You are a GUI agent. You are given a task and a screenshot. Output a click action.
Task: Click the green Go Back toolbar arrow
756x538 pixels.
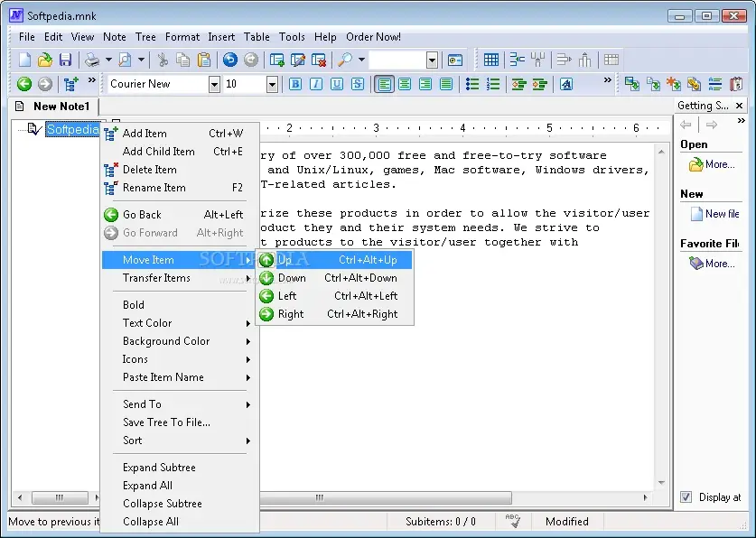click(24, 84)
